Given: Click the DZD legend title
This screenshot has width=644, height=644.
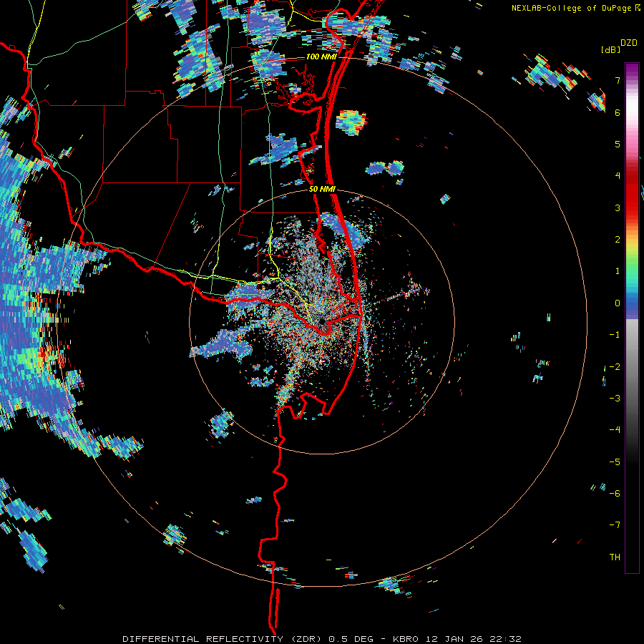Looking at the screenshot, I should (629, 43).
